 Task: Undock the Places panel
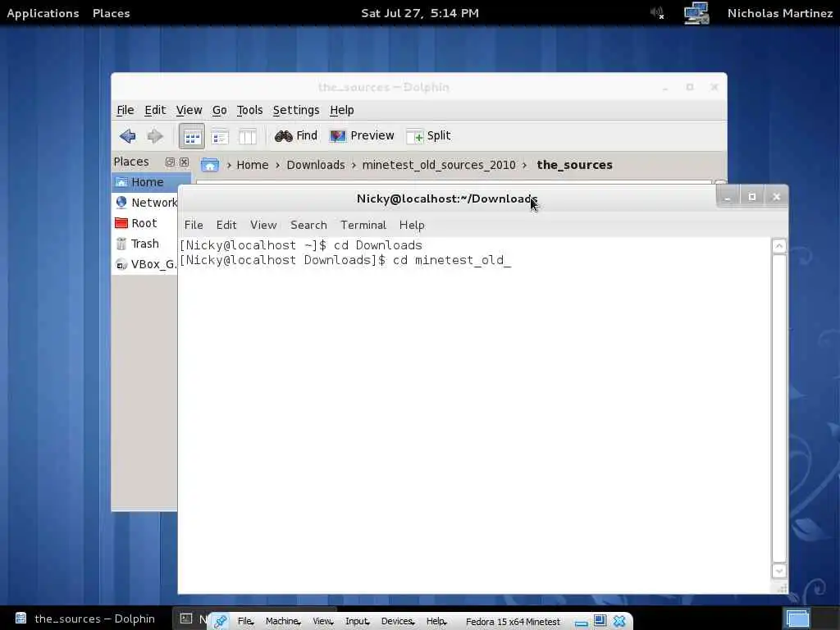click(170, 162)
